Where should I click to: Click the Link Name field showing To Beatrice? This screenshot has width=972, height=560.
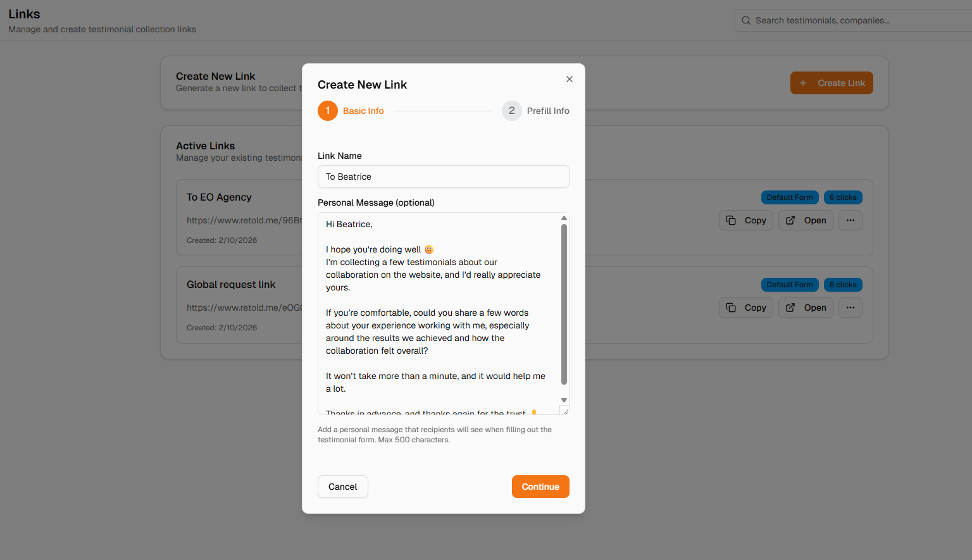coord(443,177)
